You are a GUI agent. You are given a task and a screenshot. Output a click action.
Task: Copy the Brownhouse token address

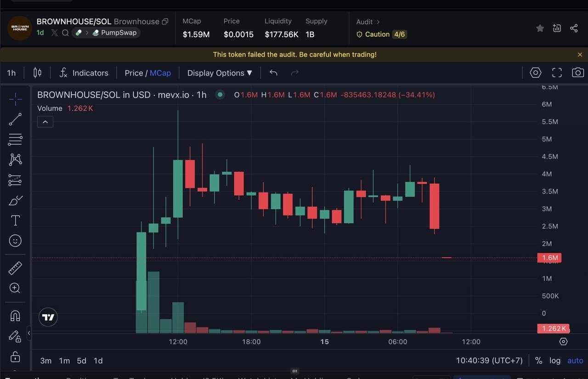tap(165, 22)
